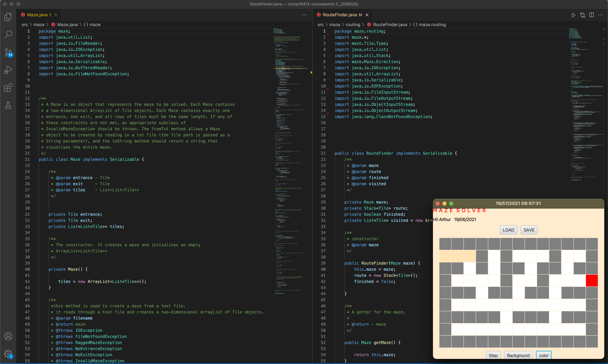Screen dimensions: 608x364
Task: Click 'private Maze() {' constructor line
Action: point(68,269)
